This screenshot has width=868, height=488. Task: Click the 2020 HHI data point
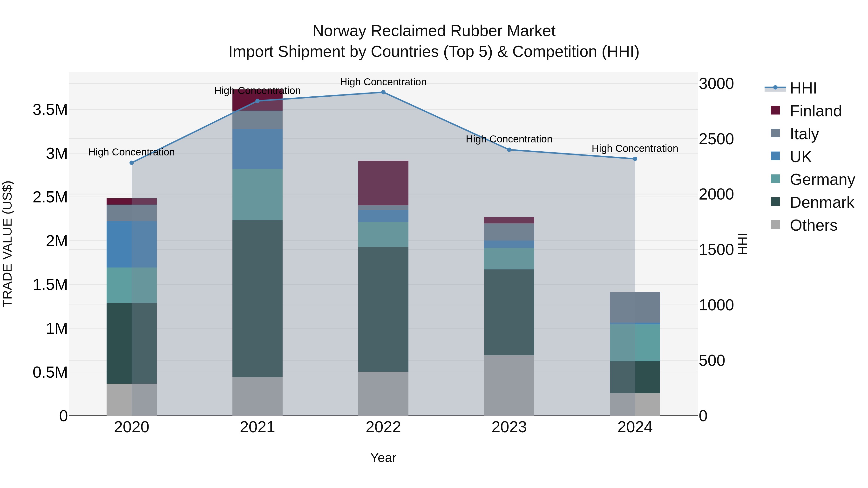[x=132, y=163]
